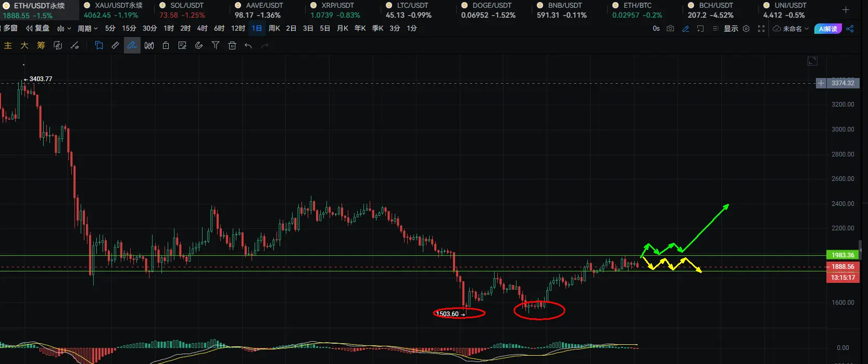Add a new ticker with plus

coord(846,10)
